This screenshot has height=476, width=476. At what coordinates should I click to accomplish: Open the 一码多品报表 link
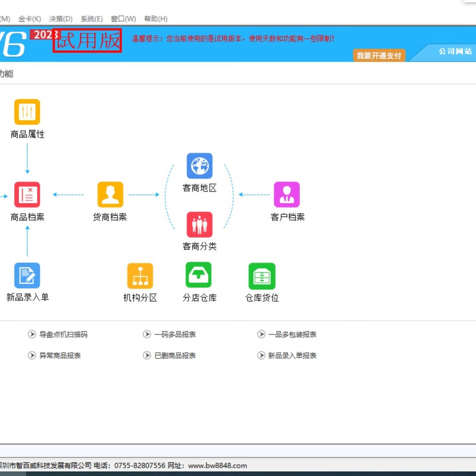[x=175, y=334]
